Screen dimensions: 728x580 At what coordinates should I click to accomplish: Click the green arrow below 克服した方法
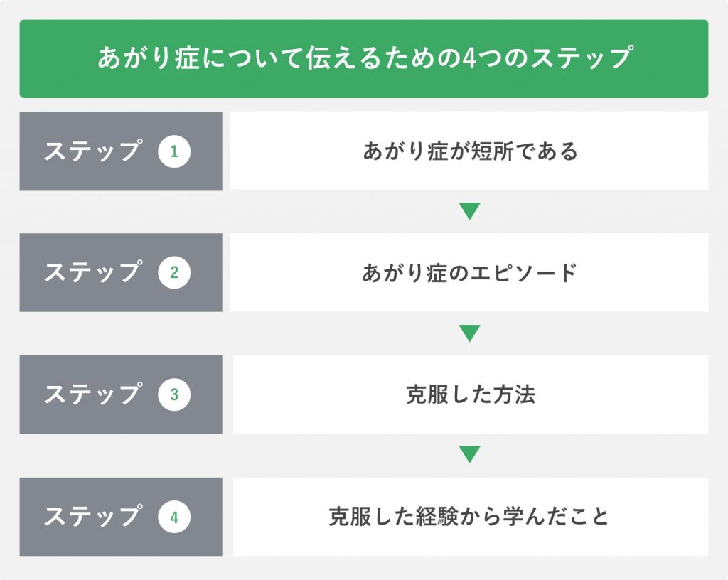pos(469,454)
